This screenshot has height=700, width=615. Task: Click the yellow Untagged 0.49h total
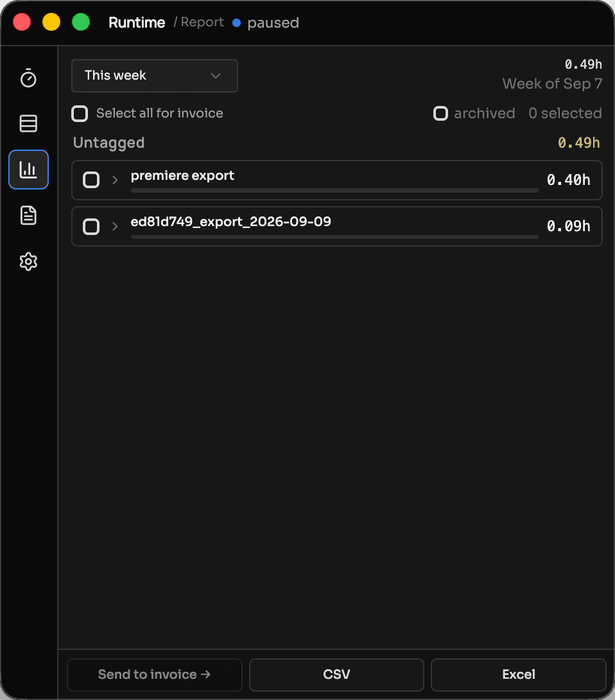pyautogui.click(x=579, y=143)
